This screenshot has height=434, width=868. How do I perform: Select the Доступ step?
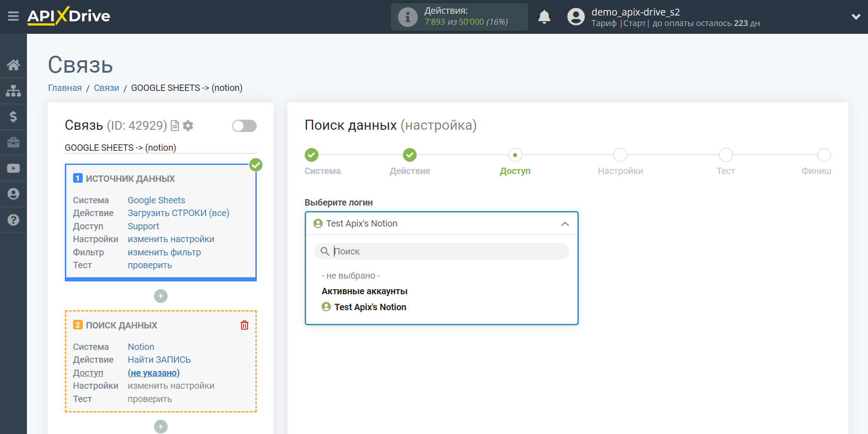(x=515, y=155)
